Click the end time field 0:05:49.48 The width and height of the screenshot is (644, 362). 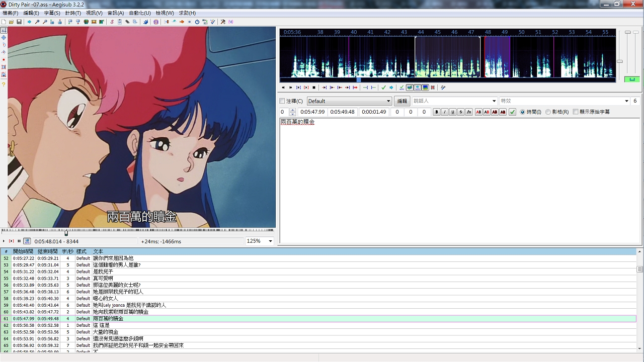point(342,112)
